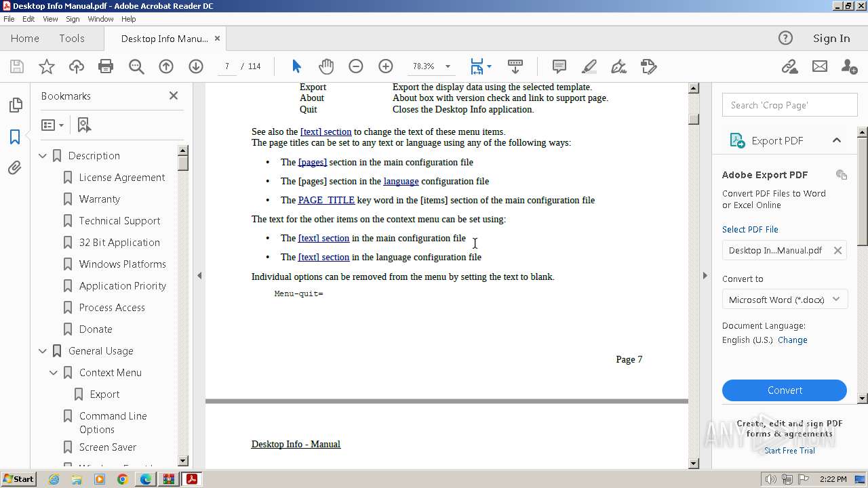
Task: Open the Command Line Options bookmark
Action: pos(113,423)
